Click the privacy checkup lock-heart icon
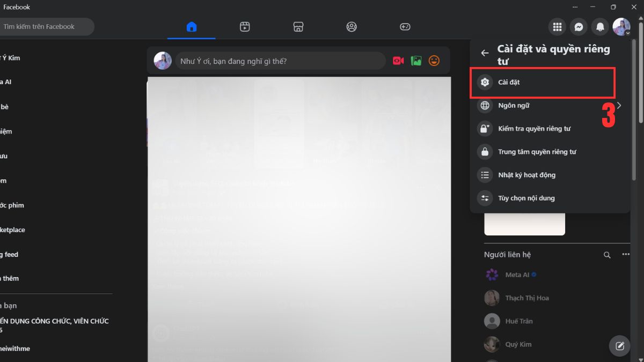The image size is (644, 362). tap(485, 129)
